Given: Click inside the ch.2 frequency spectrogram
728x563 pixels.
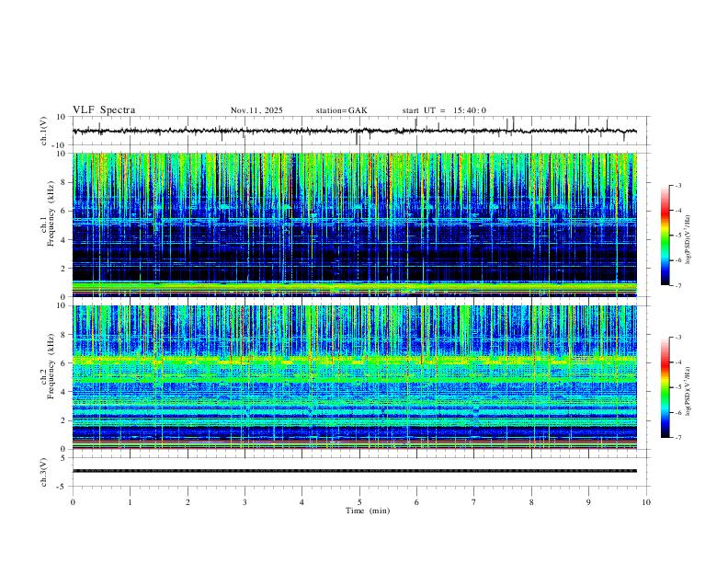Looking at the screenshot, I should [x=354, y=377].
